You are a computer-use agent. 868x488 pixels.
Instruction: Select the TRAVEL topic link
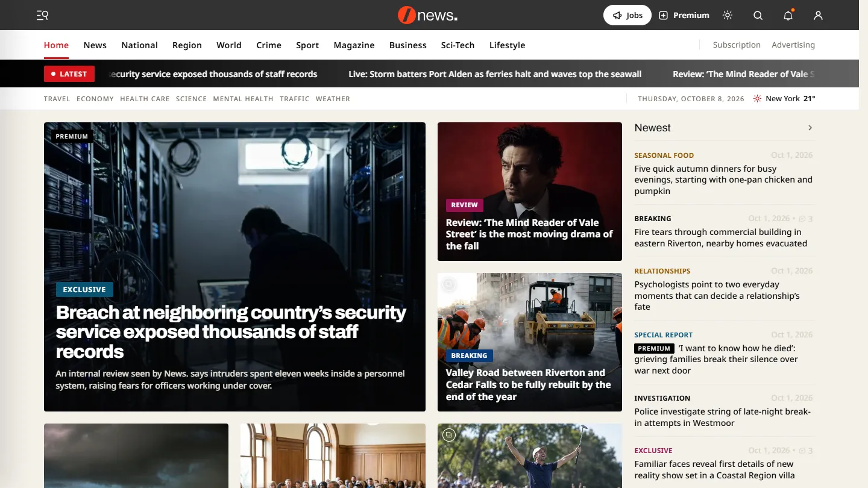point(57,99)
